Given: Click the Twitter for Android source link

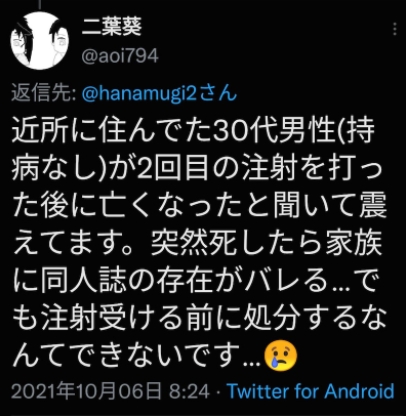Looking at the screenshot, I should pyautogui.click(x=310, y=391).
